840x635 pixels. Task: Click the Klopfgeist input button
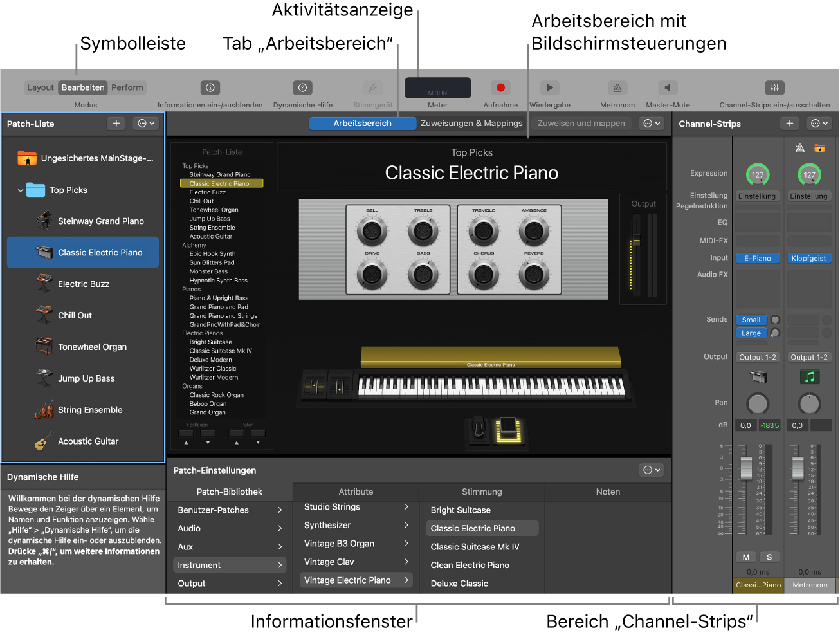pos(809,259)
